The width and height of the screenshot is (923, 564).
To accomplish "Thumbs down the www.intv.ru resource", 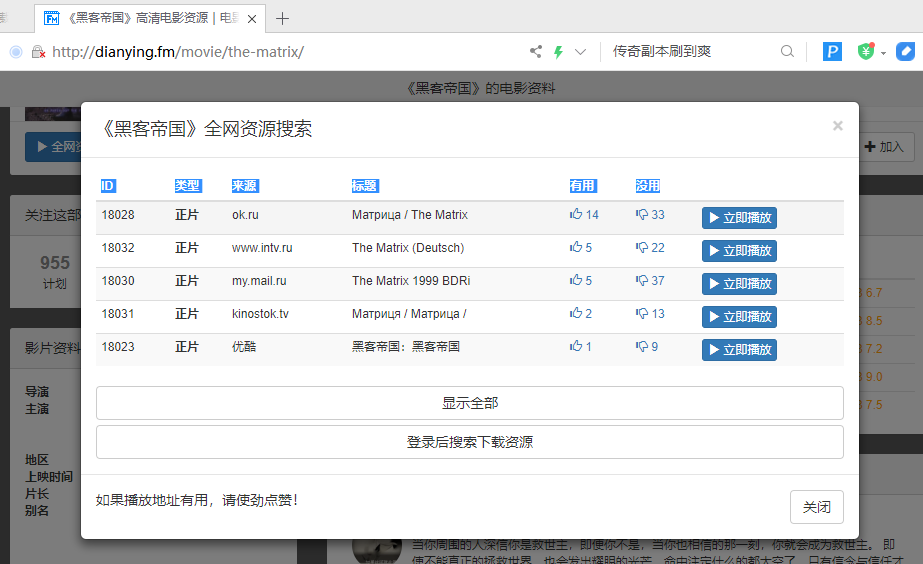I will tap(650, 248).
